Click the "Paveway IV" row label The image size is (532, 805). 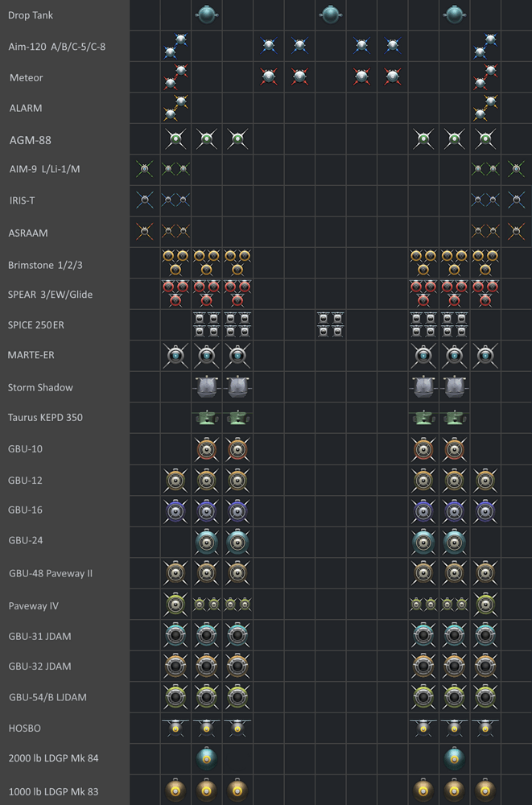33,606
